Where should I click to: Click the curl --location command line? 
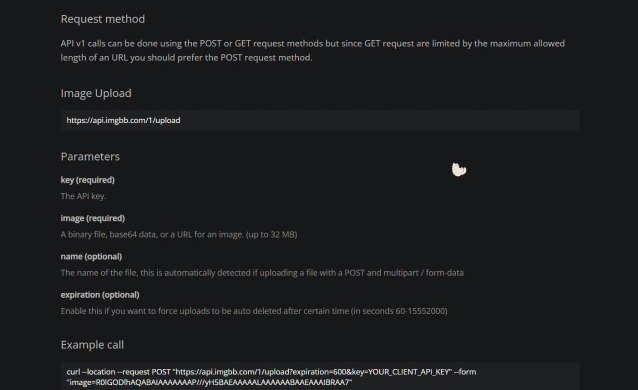[271, 372]
